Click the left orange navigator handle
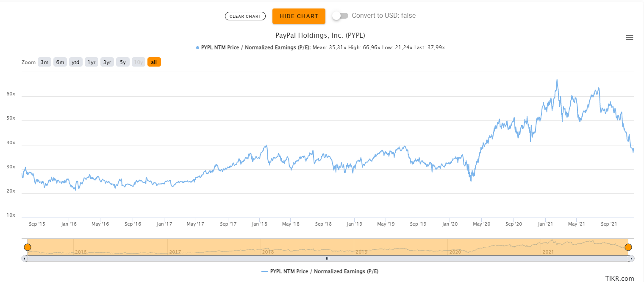Viewport: 644px width, 282px height. point(28,247)
